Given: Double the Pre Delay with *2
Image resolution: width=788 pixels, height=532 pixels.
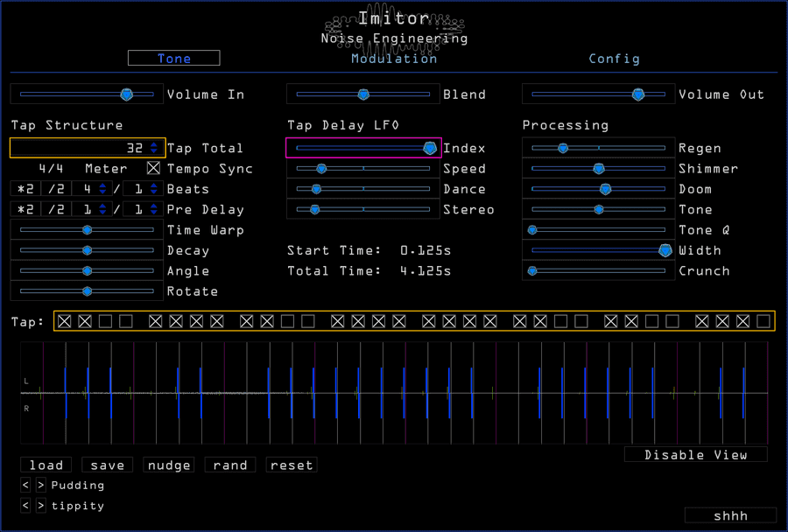Looking at the screenshot, I should coord(25,209).
